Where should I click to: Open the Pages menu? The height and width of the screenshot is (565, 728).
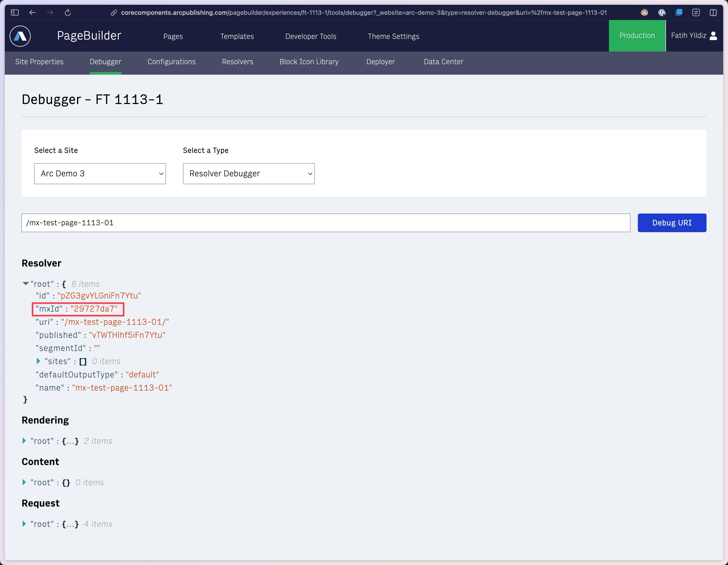click(x=173, y=36)
